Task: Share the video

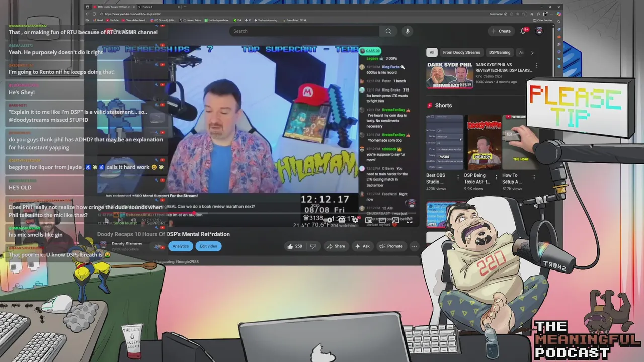Action: click(x=336, y=246)
